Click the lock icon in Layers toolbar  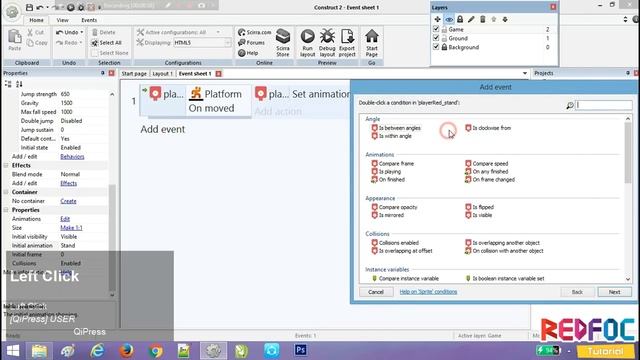tap(460, 19)
